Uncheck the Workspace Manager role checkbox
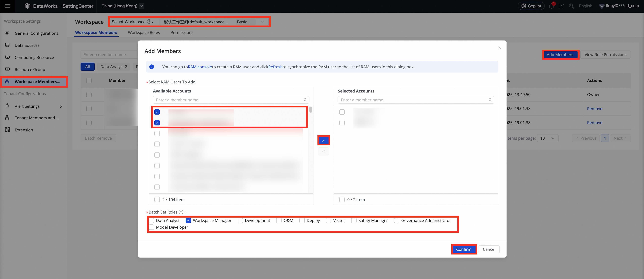 pos(188,220)
